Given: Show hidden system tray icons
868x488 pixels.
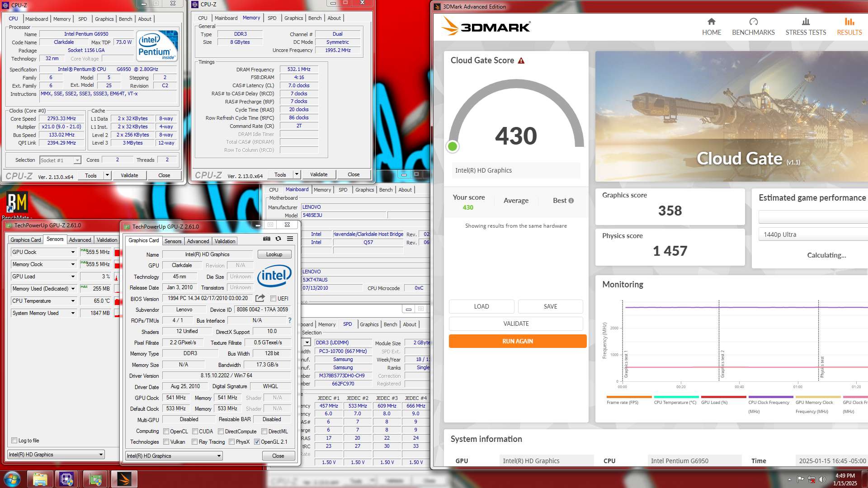Looking at the screenshot, I should (x=789, y=479).
